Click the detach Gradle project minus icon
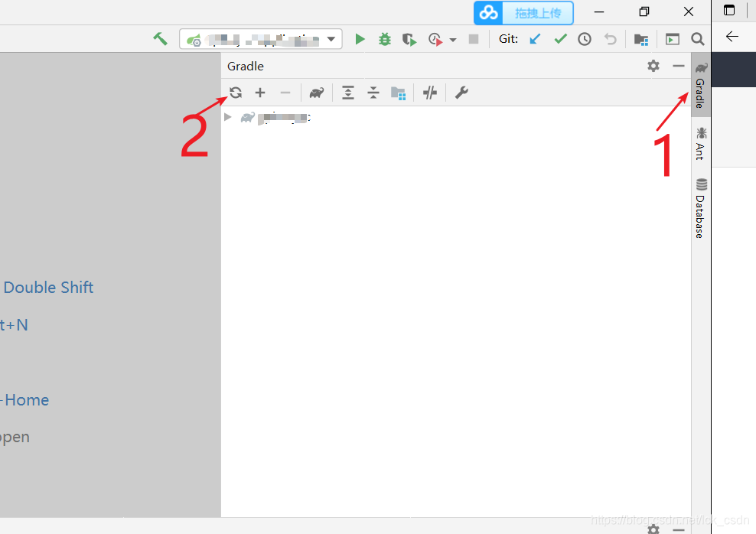This screenshot has width=756, height=534. [x=285, y=93]
